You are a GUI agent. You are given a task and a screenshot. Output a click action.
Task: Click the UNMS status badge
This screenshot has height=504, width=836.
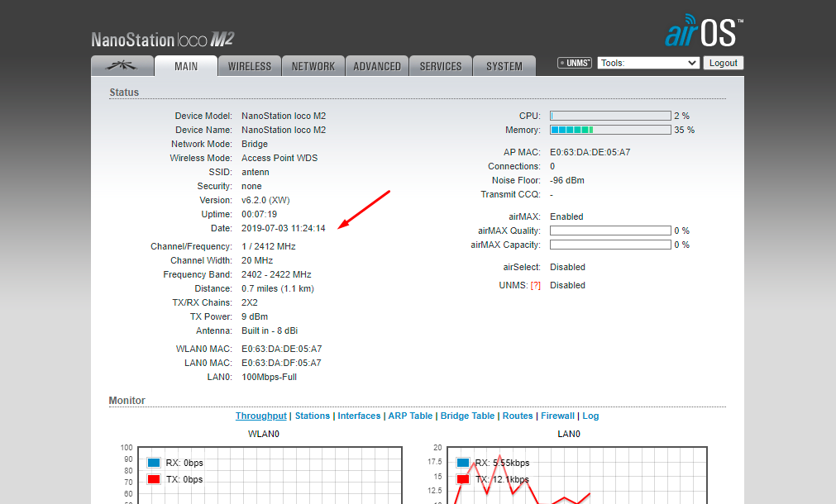pyautogui.click(x=574, y=63)
